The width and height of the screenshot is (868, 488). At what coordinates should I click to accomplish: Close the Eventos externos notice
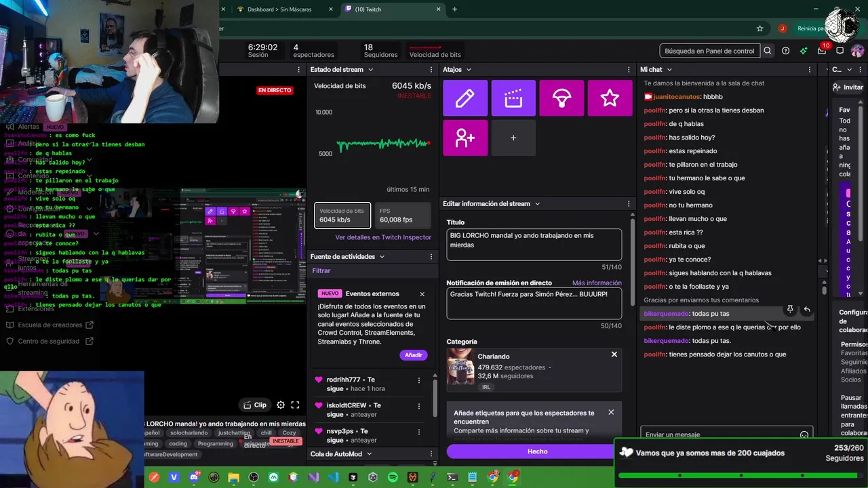click(422, 294)
